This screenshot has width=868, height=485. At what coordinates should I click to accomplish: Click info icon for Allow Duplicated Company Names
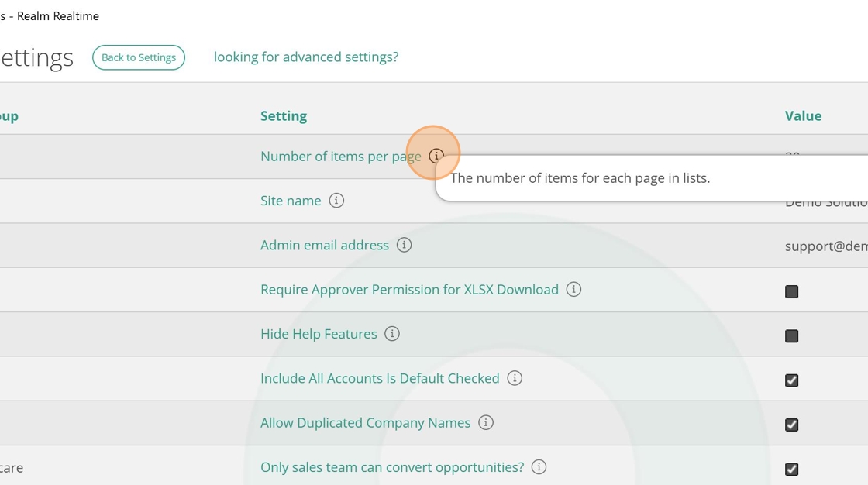coord(486,423)
